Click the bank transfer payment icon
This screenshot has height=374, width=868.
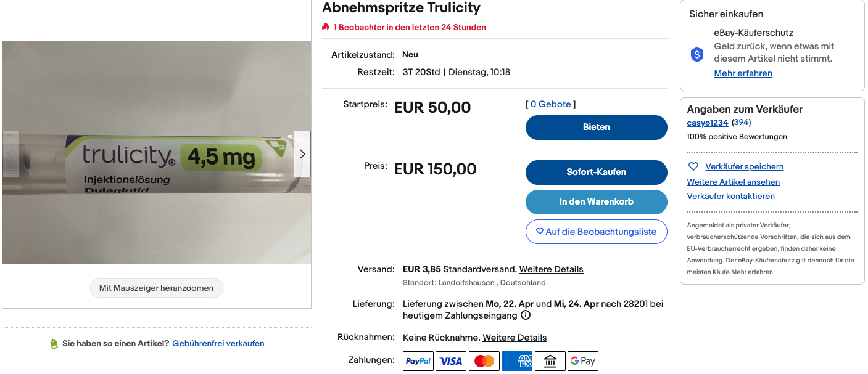click(550, 361)
